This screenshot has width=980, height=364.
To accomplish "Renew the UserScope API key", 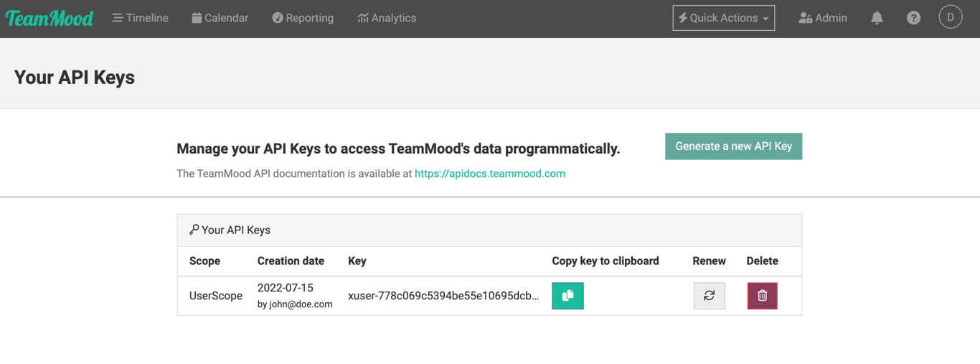I will point(709,296).
